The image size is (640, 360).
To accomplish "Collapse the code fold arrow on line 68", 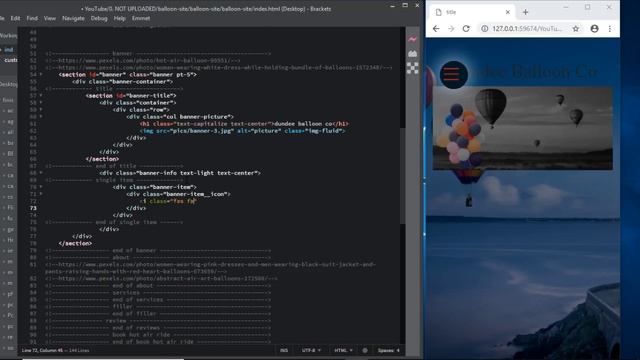I will [41, 173].
